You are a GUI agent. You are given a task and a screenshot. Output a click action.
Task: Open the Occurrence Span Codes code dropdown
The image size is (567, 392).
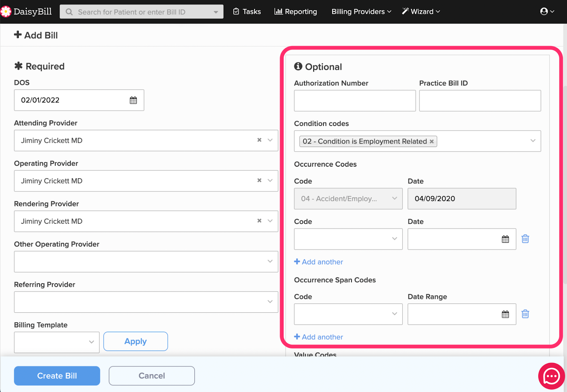pos(348,314)
